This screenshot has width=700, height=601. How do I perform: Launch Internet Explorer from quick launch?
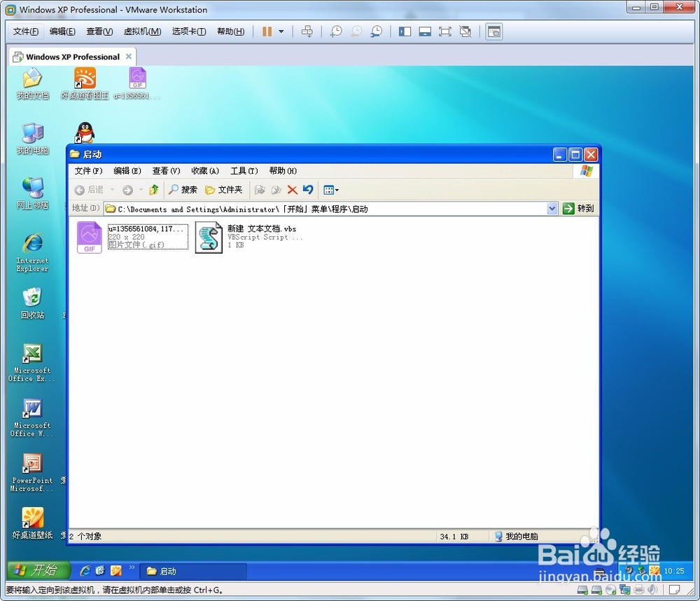[85, 571]
